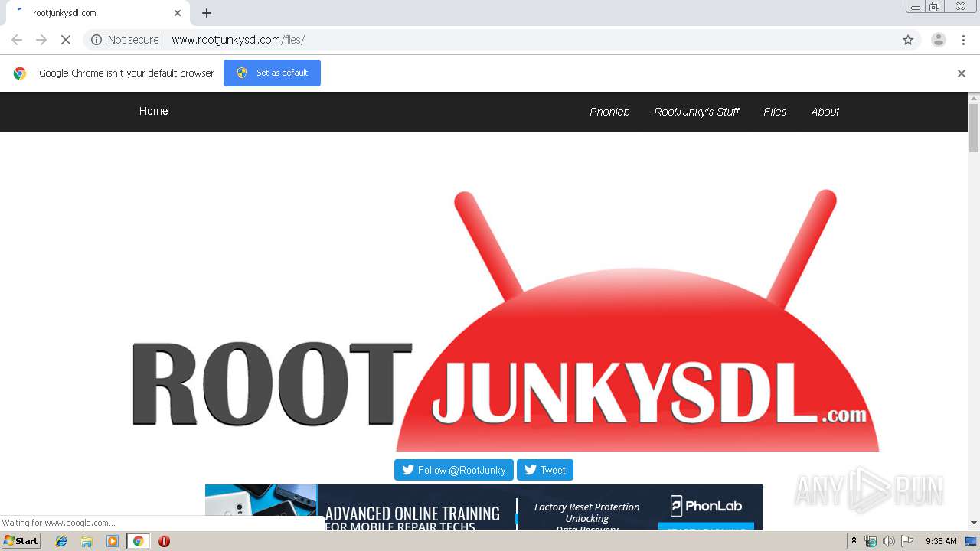Open the Chrome profile avatar
Screen dimensions: 980x551
tap(939, 40)
